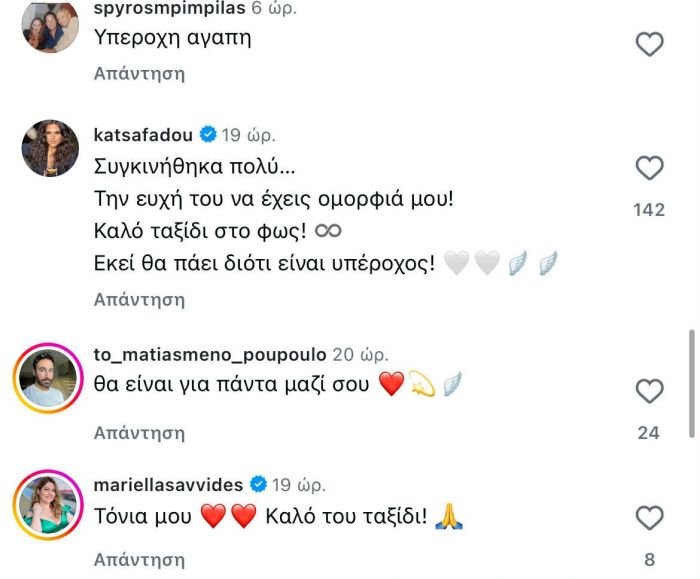Reply to mariellasavvides comment
The width and height of the screenshot is (700, 579).
pyautogui.click(x=139, y=558)
